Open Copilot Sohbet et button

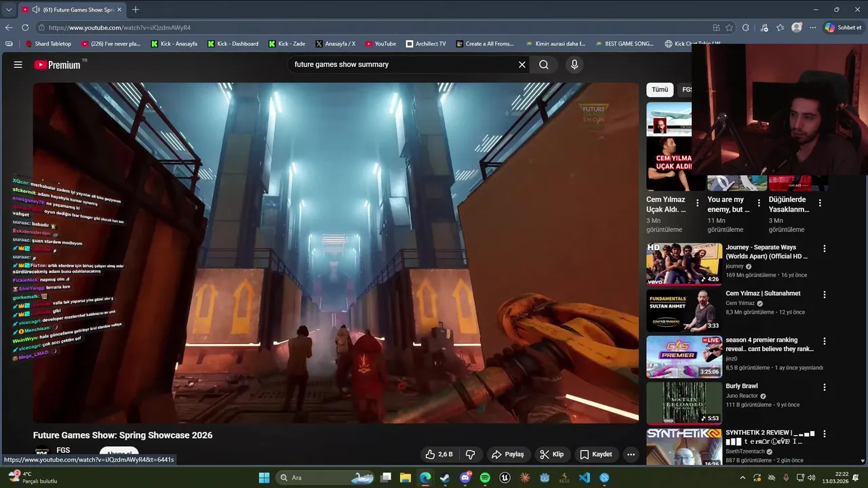[x=843, y=28]
